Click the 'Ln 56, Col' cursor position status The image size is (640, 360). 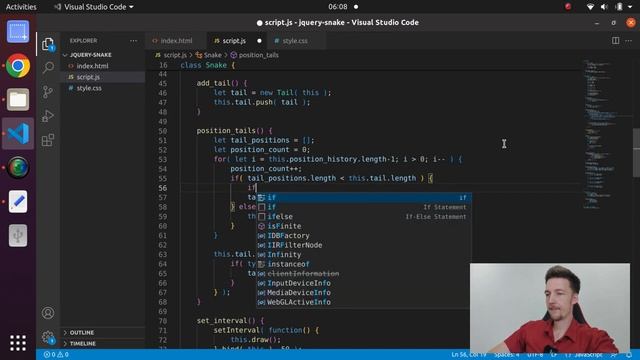click(x=469, y=355)
